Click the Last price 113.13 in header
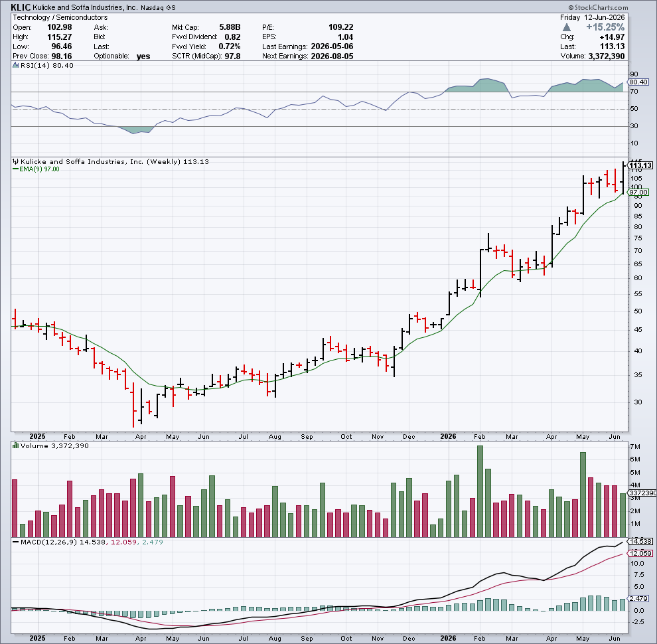This screenshot has width=657, height=644. click(612, 46)
